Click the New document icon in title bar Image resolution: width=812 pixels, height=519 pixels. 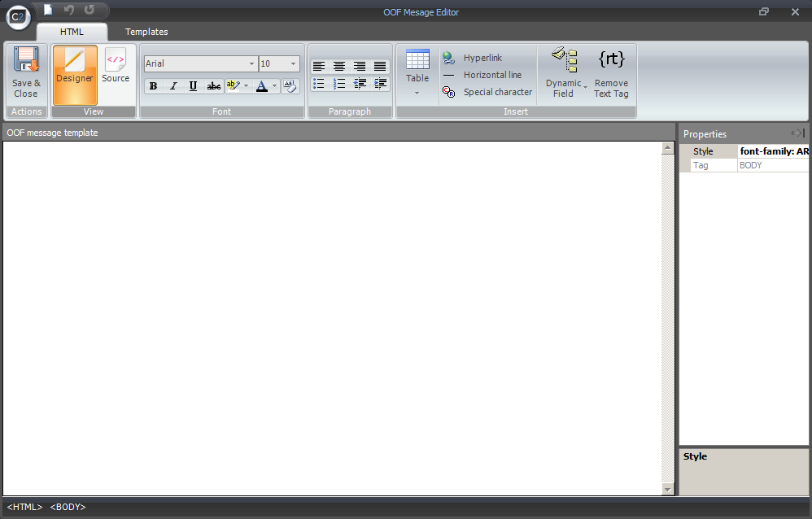[48, 9]
